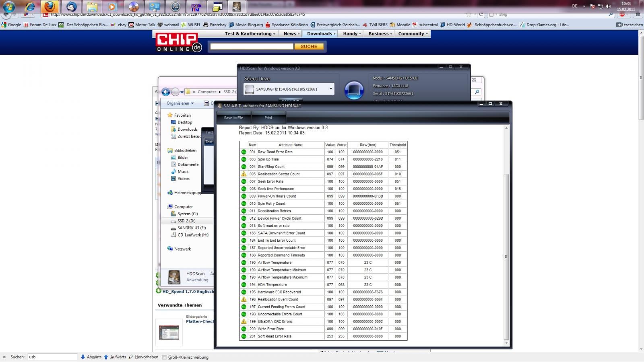Click Abwärts in the find bar
The width and height of the screenshot is (644, 362).
click(91, 357)
